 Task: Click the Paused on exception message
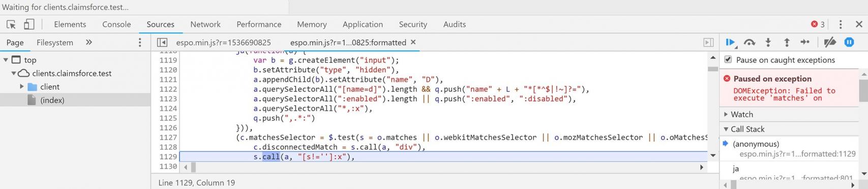(772, 79)
